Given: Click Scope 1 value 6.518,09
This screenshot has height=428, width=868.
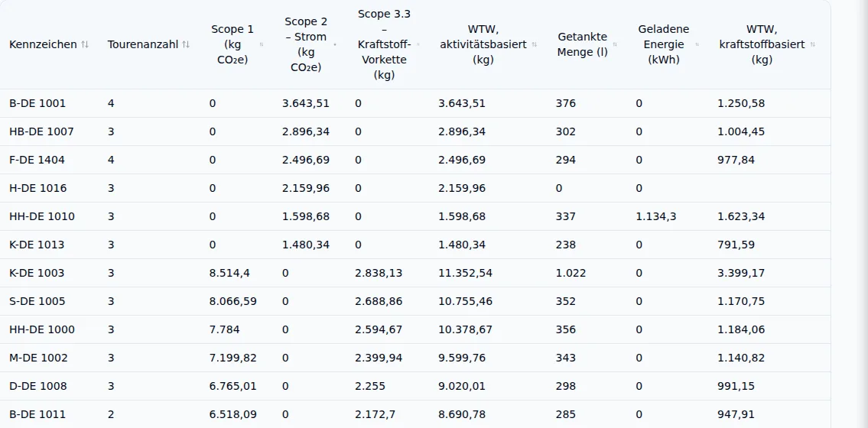Looking at the screenshot, I should pos(233,414).
